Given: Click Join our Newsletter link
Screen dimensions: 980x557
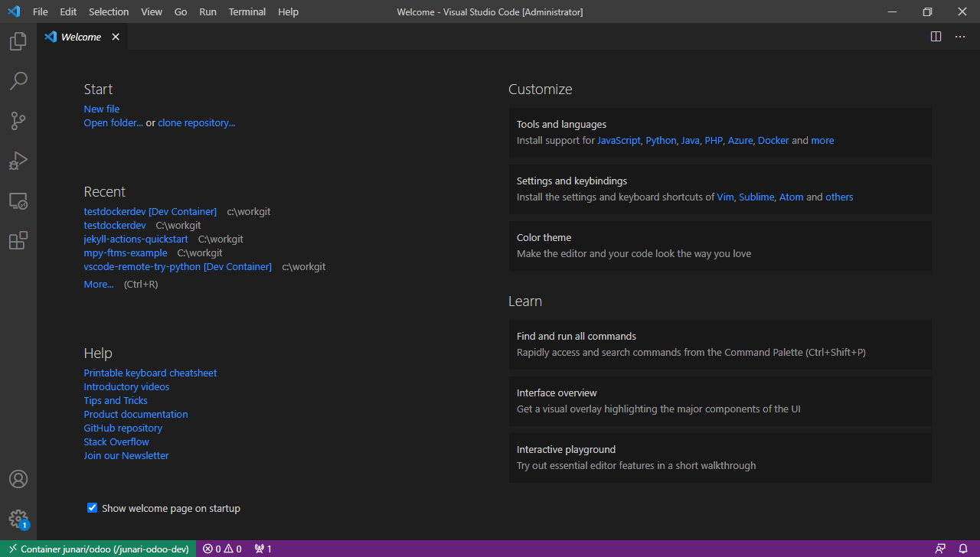Looking at the screenshot, I should click(126, 455).
